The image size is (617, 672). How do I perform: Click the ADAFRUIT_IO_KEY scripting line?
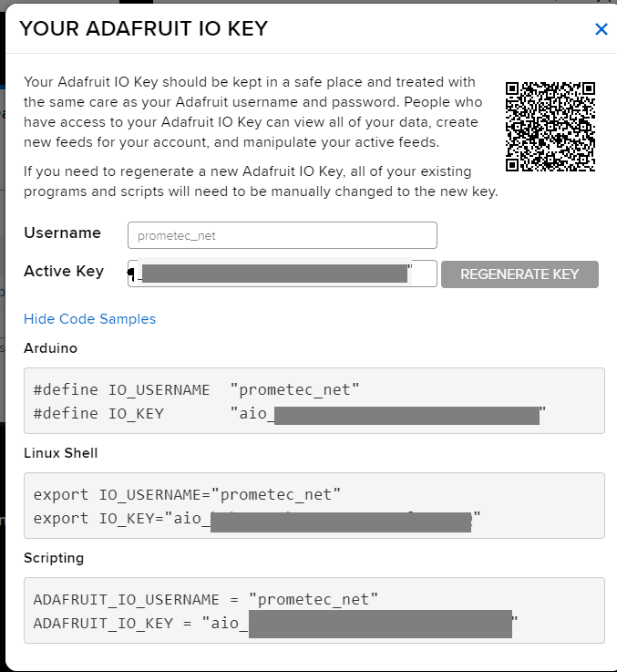click(275, 624)
